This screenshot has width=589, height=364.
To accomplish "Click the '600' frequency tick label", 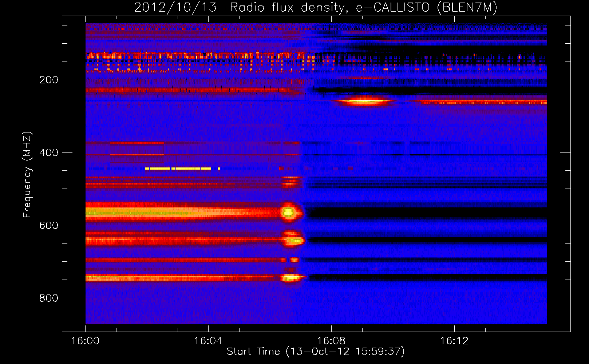I will [49, 225].
